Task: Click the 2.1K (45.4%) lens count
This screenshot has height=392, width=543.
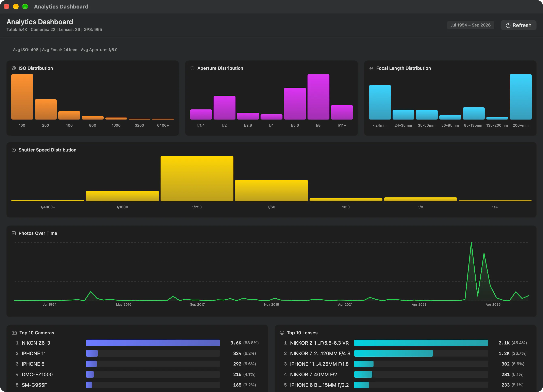Action: pyautogui.click(x=513, y=343)
